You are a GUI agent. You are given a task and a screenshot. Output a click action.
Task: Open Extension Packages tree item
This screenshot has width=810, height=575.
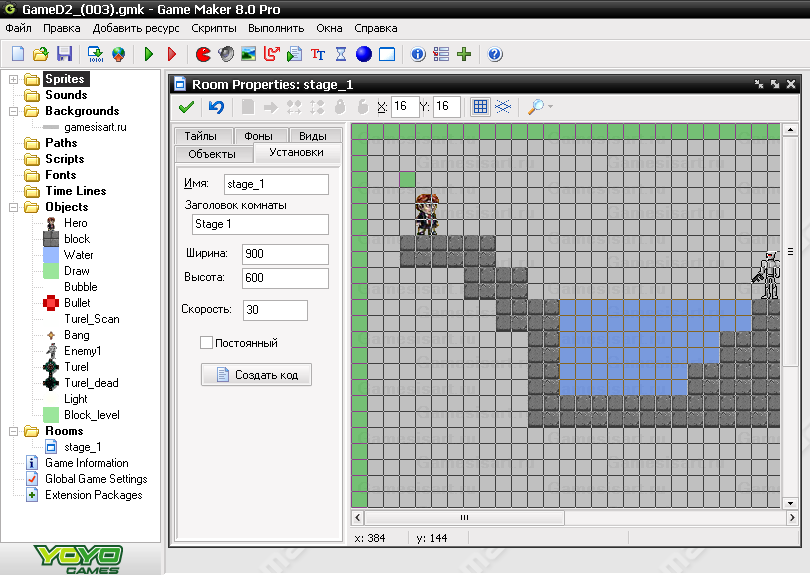click(x=94, y=495)
